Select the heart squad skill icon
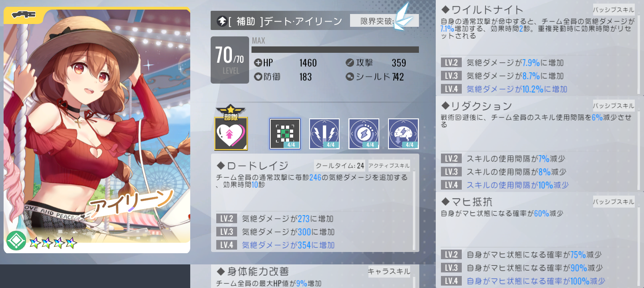This screenshot has height=288, width=644. [231, 134]
